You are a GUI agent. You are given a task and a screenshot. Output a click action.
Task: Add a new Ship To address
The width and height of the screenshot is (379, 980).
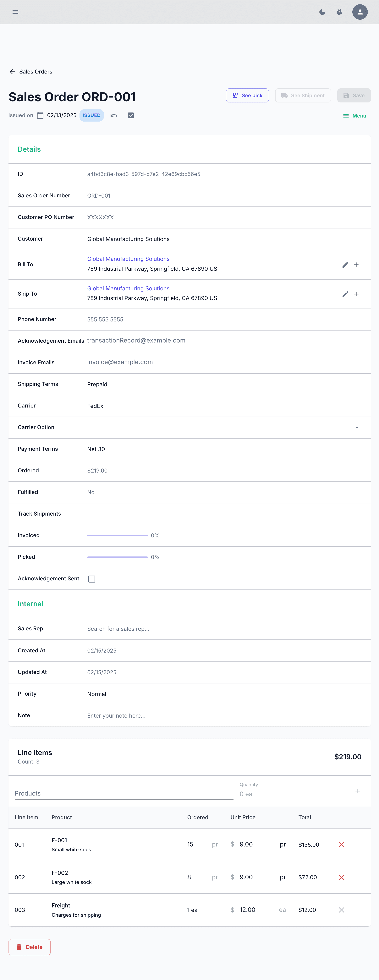tap(356, 294)
